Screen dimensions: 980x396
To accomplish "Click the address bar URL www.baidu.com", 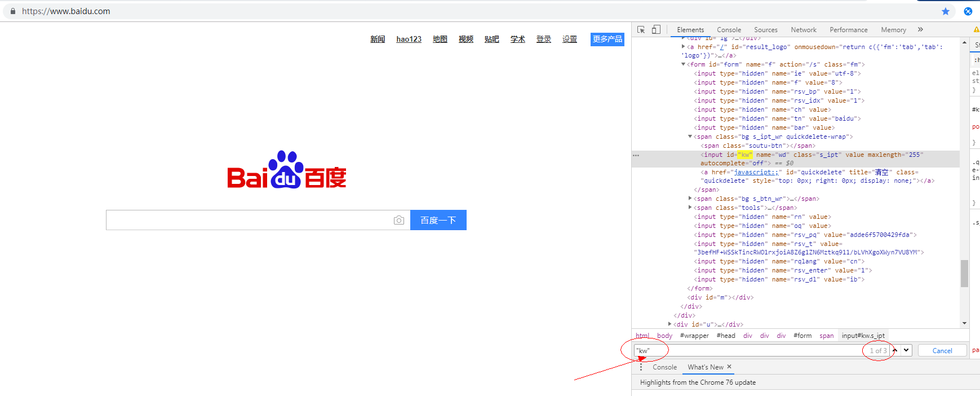I will (66, 11).
